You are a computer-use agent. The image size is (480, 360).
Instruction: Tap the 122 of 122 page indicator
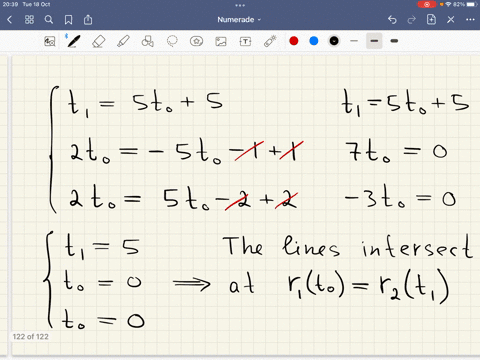pos(30,337)
